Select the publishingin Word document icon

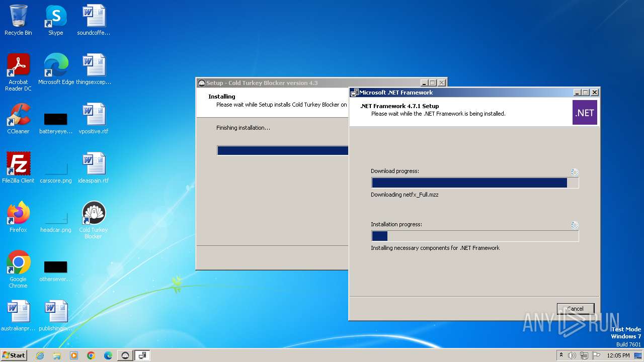[56, 315]
